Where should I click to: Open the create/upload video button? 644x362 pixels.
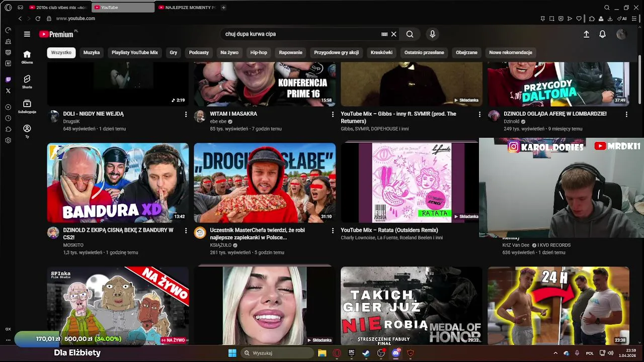click(x=586, y=34)
